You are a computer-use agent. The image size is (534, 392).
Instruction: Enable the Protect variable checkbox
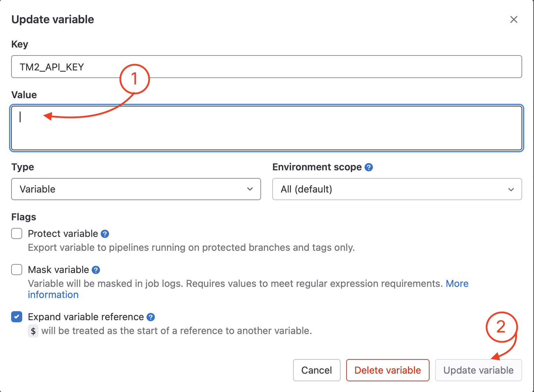click(17, 234)
